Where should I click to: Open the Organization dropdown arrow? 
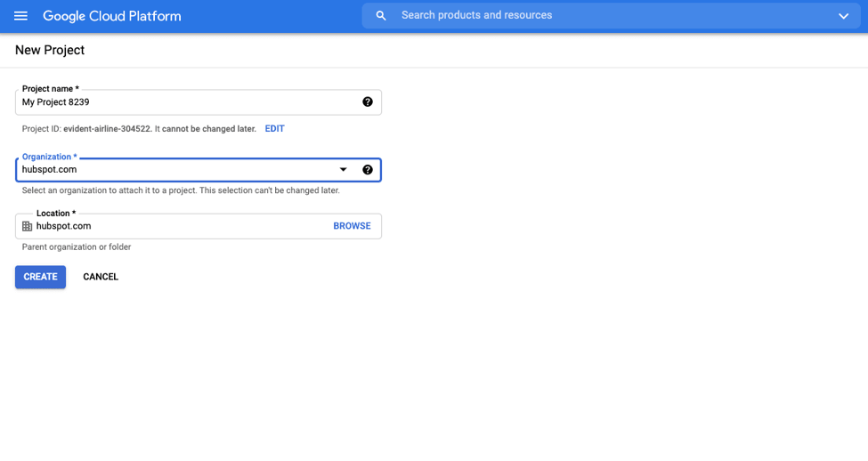pyautogui.click(x=344, y=169)
